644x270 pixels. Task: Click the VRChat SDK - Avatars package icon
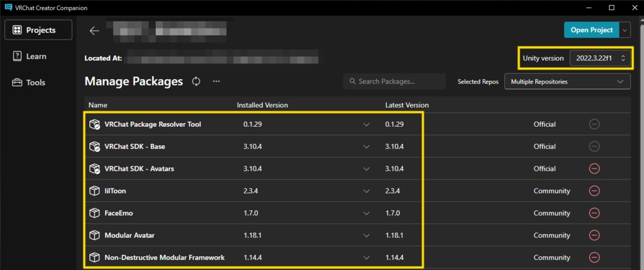point(94,169)
